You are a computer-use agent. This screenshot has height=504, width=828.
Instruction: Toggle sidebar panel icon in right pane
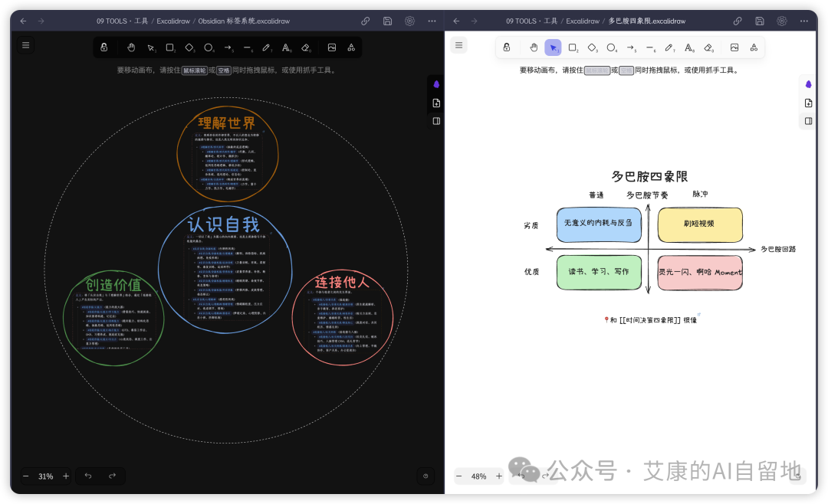(x=809, y=121)
